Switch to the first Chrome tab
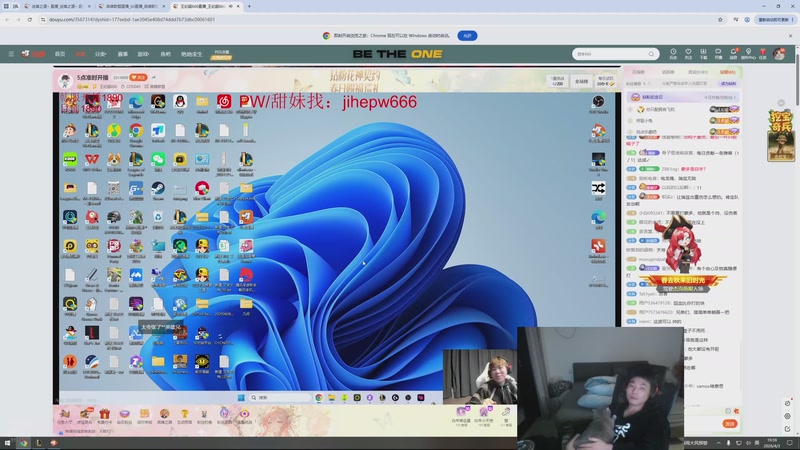Viewport: 800px width, 450px height. point(57,6)
